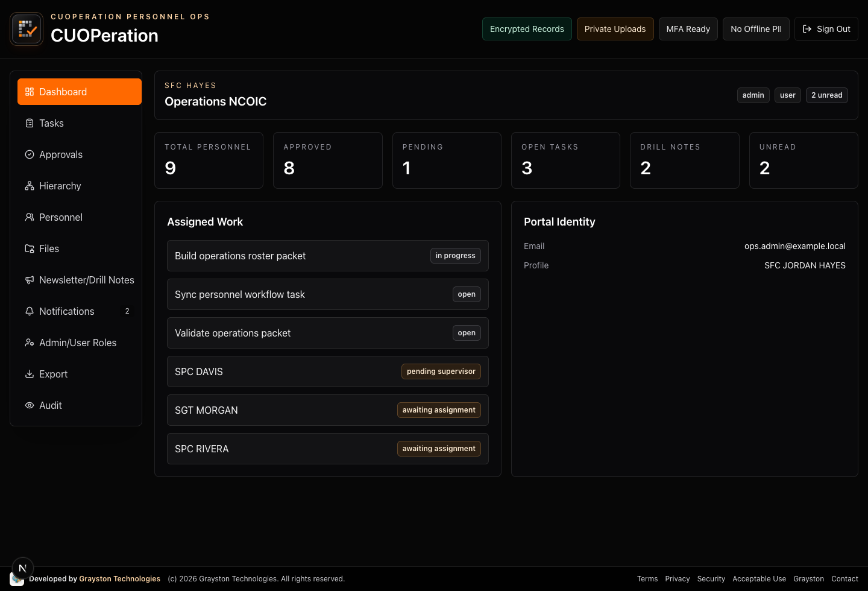
Task: Open Grayston Technologies developer link
Action: coord(119,579)
